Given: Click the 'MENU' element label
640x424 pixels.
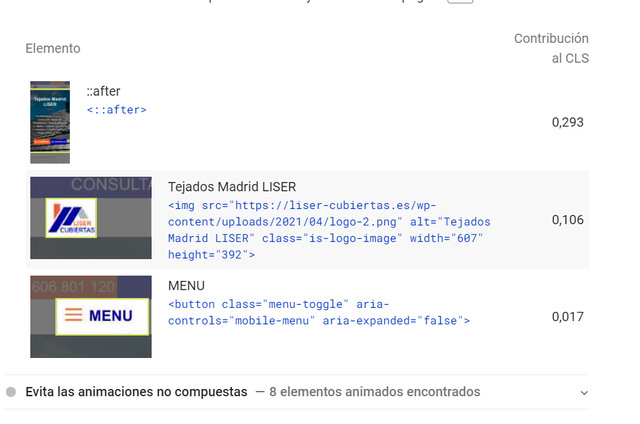Looking at the screenshot, I should click(186, 286).
